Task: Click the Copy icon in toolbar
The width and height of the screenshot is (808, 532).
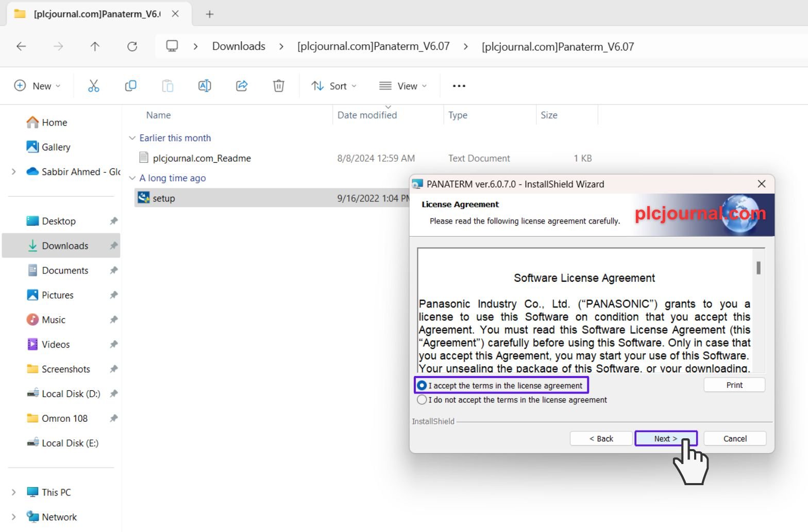Action: coord(130,86)
